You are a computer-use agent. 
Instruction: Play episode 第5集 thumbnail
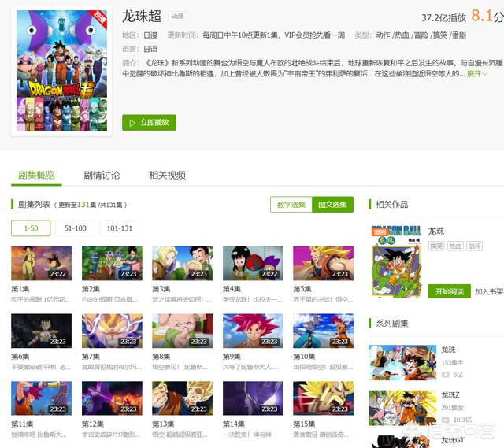[x=324, y=263]
